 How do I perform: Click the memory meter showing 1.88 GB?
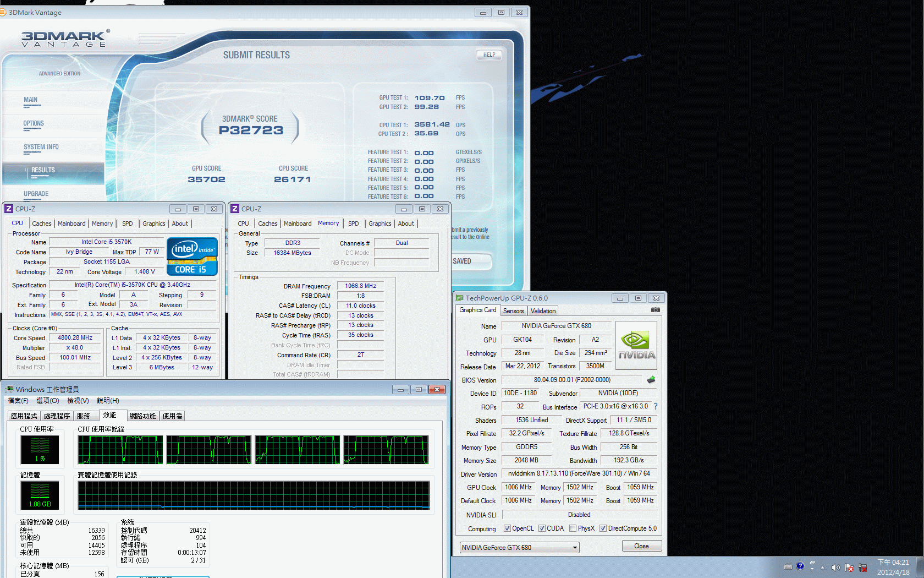coord(40,495)
